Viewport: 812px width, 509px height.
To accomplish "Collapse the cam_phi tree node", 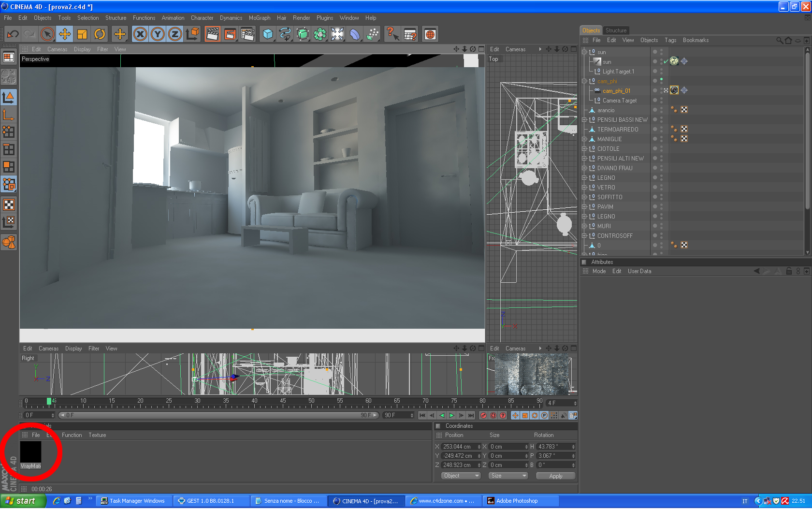I will (x=584, y=81).
